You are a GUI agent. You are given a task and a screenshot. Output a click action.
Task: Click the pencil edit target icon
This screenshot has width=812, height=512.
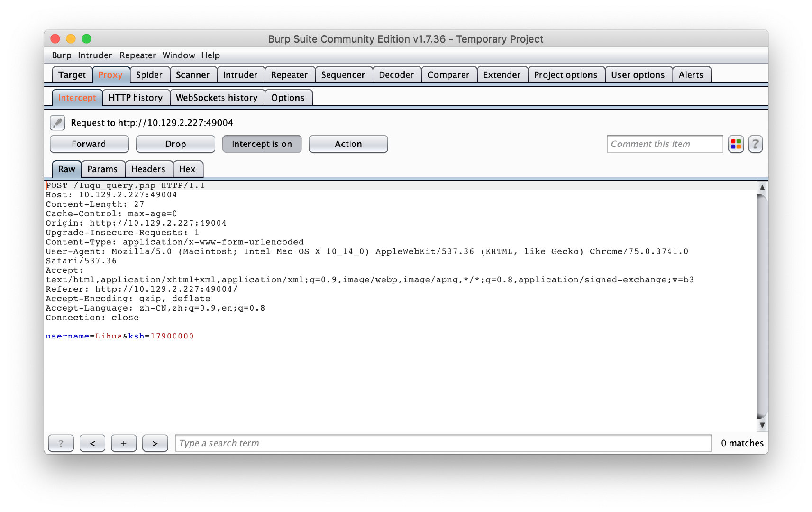pos(57,123)
